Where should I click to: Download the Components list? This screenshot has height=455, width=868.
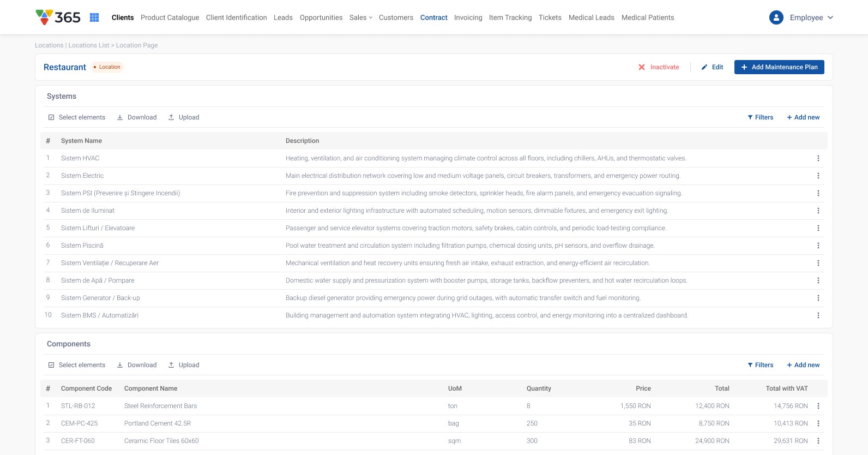pos(137,365)
